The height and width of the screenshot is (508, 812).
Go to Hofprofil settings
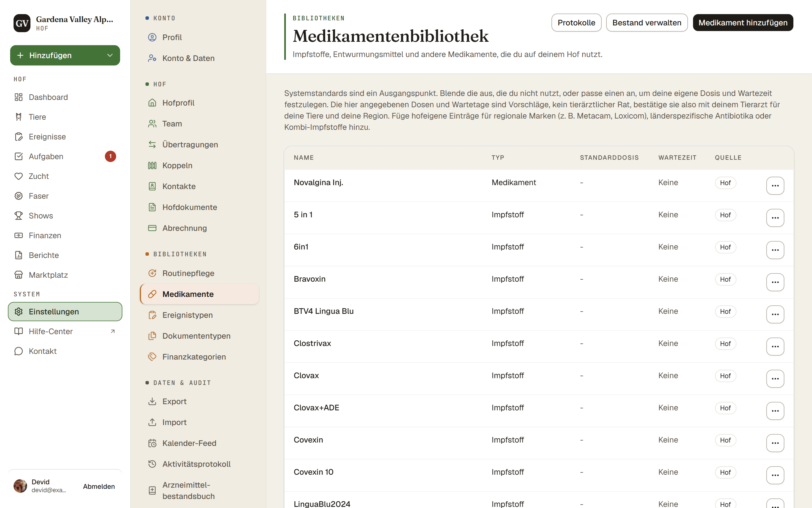pyautogui.click(x=199, y=103)
